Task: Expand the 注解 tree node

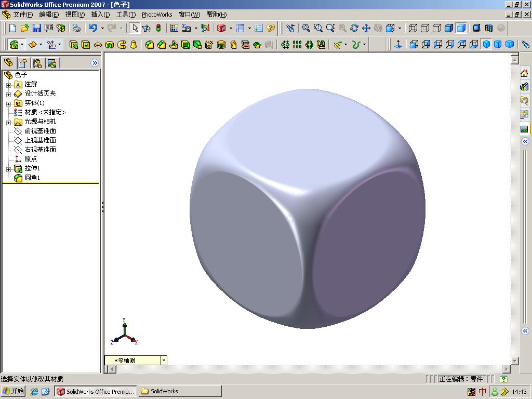Action: click(x=8, y=85)
